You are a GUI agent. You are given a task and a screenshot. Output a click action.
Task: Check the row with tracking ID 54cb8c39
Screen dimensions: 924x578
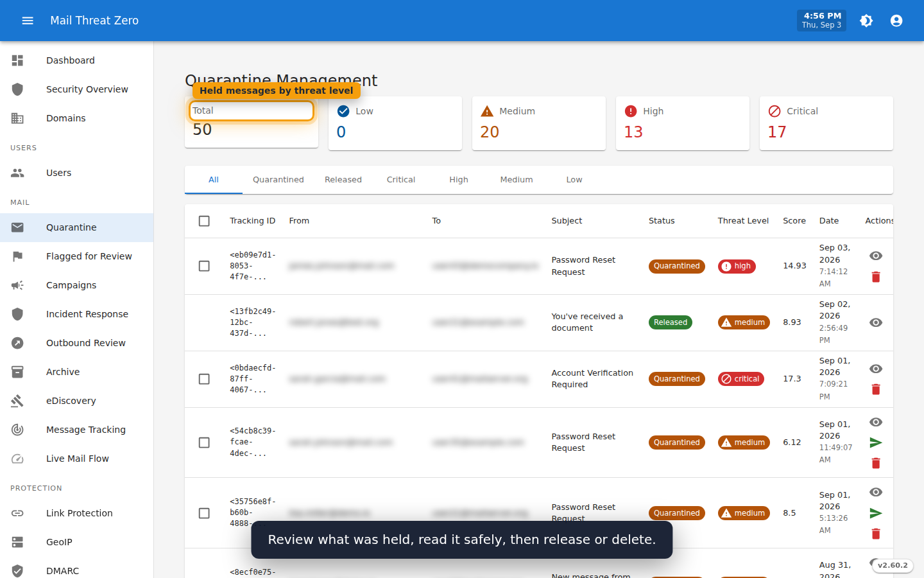(x=204, y=442)
